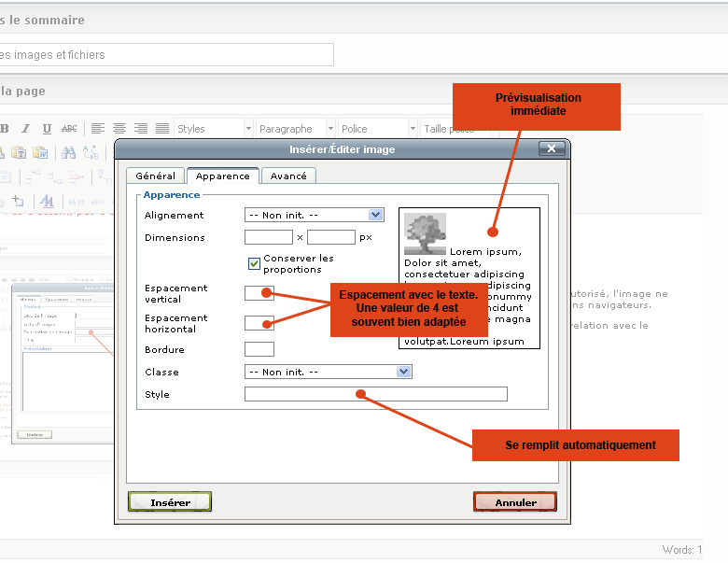The height and width of the screenshot is (563, 728).
Task: Click the Annuler button
Action: tap(515, 502)
